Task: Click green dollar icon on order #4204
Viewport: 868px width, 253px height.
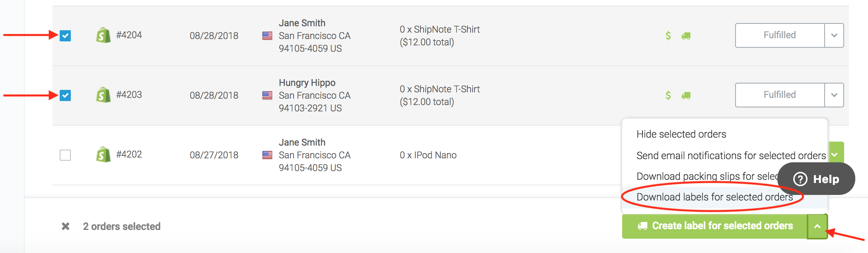Action: click(668, 36)
